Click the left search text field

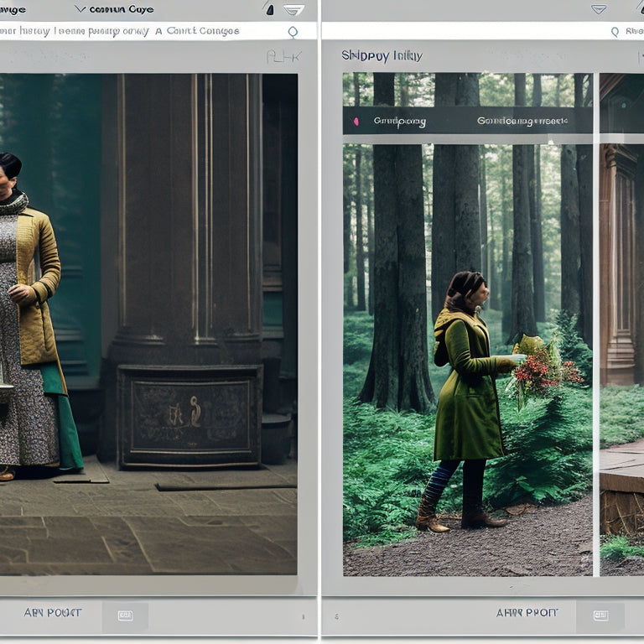pyautogui.click(x=75, y=31)
